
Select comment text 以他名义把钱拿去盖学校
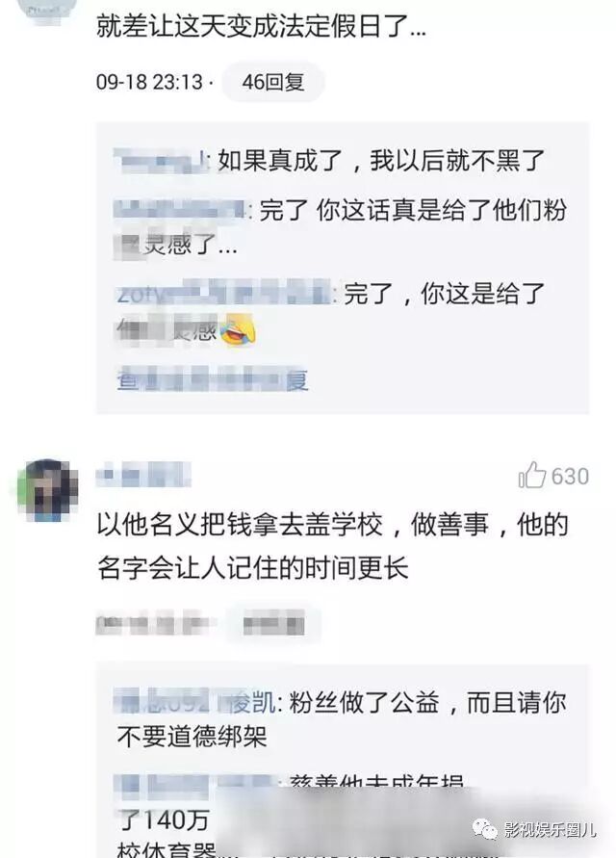click(241, 524)
